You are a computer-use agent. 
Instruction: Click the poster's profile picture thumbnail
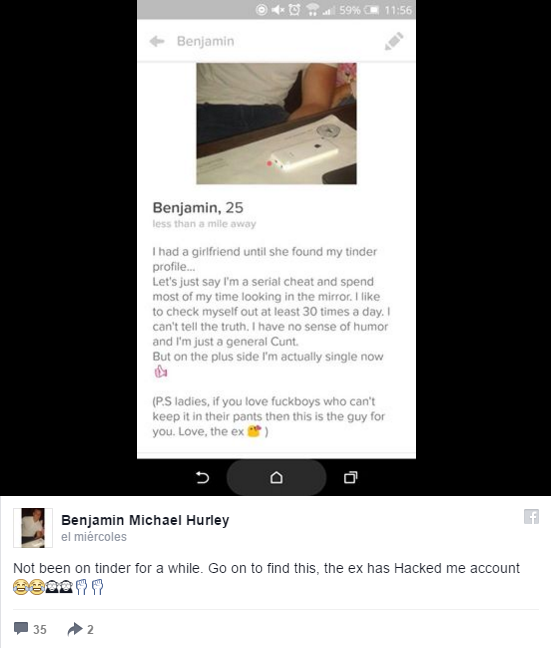pos(33,528)
